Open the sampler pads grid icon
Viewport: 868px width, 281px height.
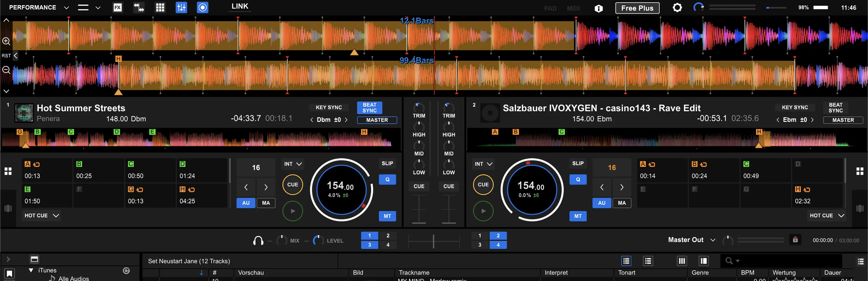[160, 8]
